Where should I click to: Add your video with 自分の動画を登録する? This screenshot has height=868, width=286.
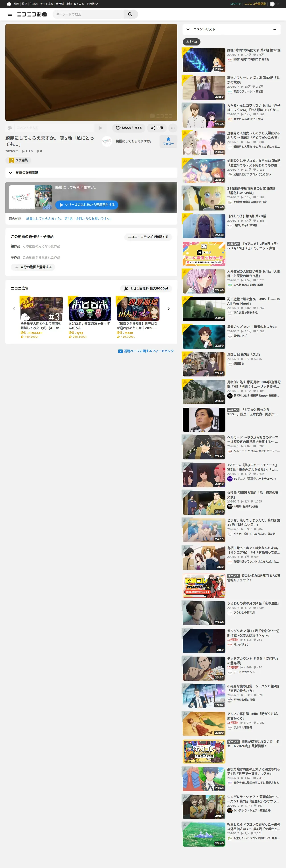(33, 267)
